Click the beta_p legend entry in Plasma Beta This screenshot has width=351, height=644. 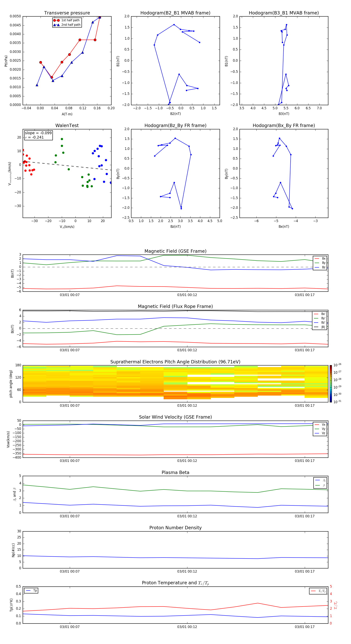click(x=320, y=480)
